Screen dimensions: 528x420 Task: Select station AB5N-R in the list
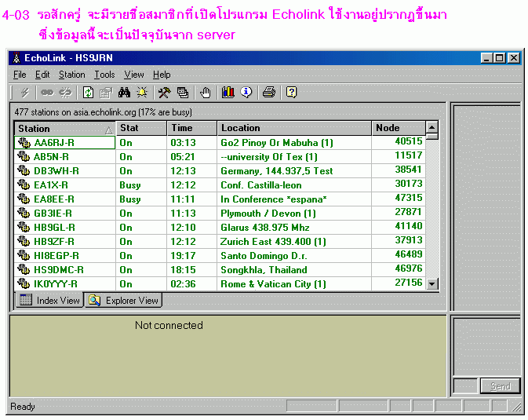(51, 157)
